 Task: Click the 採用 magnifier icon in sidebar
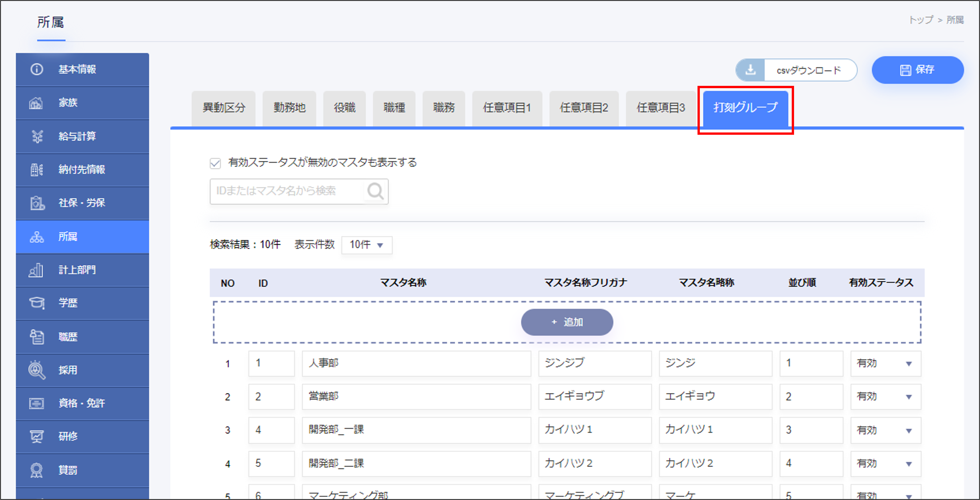[x=36, y=370]
